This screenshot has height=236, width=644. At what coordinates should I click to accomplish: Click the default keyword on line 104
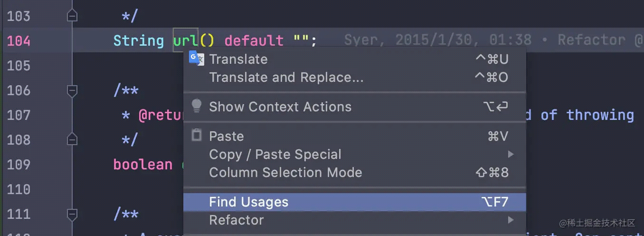pyautogui.click(x=254, y=40)
